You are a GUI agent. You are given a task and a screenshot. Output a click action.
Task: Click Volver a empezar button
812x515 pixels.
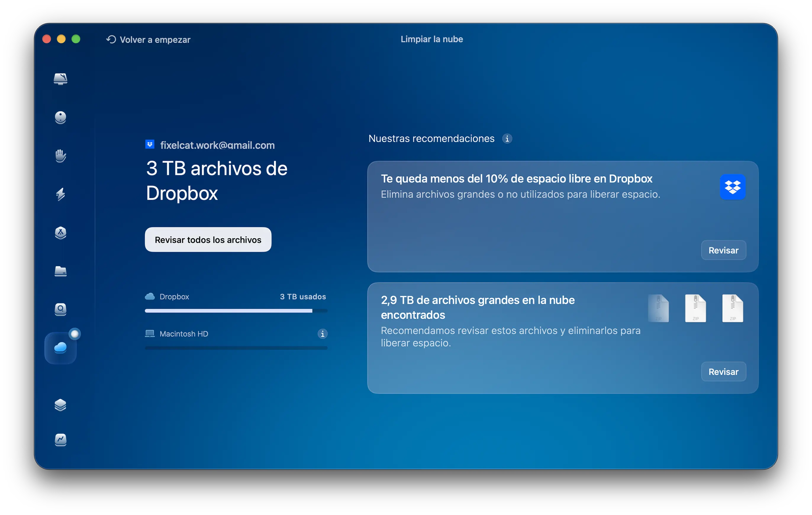(x=148, y=40)
